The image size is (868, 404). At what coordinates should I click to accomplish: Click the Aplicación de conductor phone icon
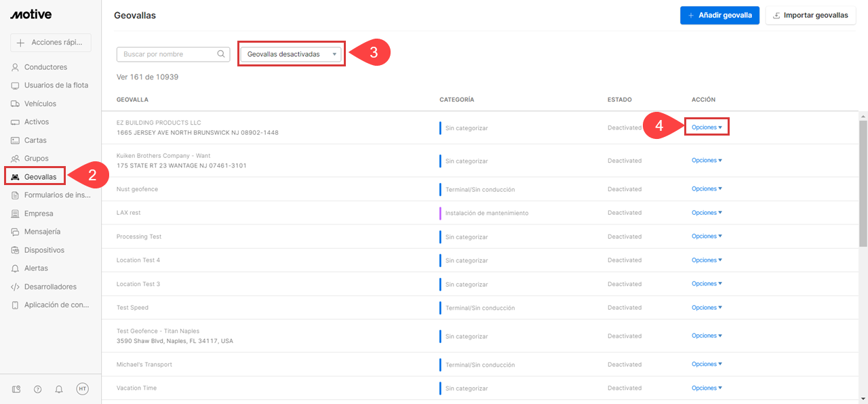15,305
